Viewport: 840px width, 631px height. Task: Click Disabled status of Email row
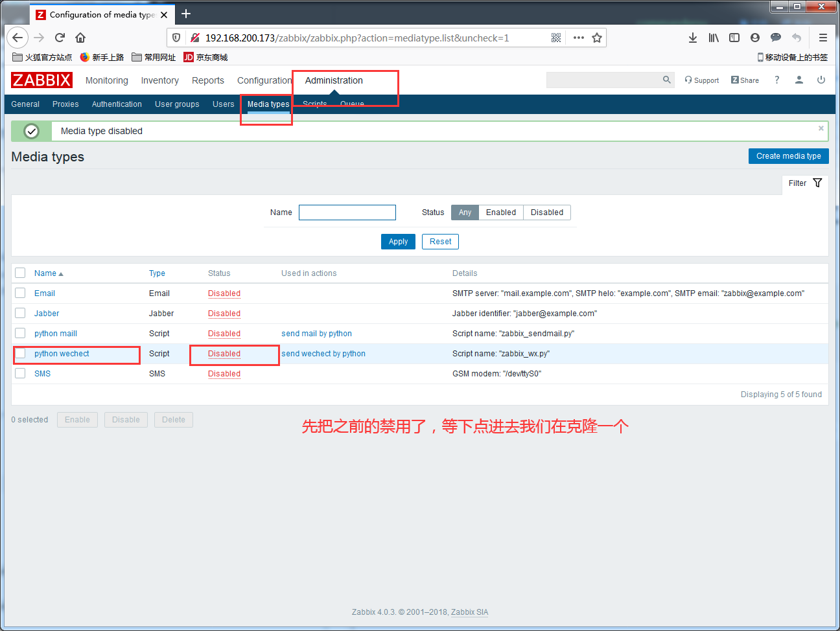coord(224,293)
